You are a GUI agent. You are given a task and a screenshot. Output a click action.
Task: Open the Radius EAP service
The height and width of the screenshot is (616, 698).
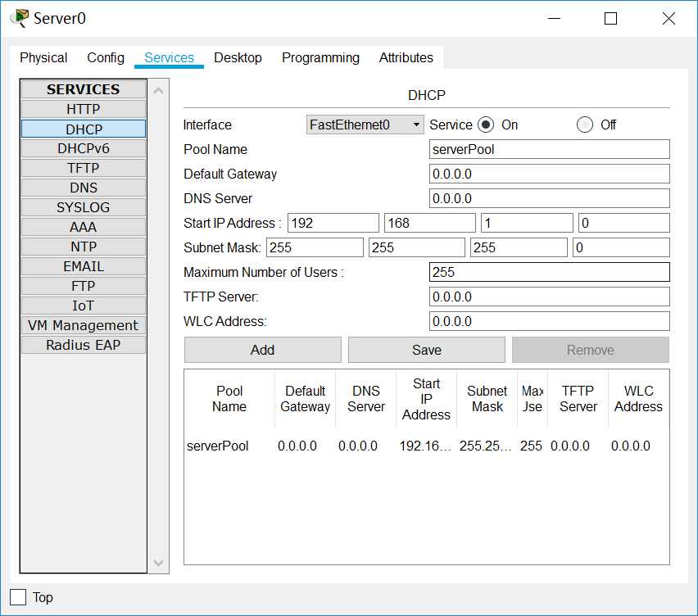84,345
